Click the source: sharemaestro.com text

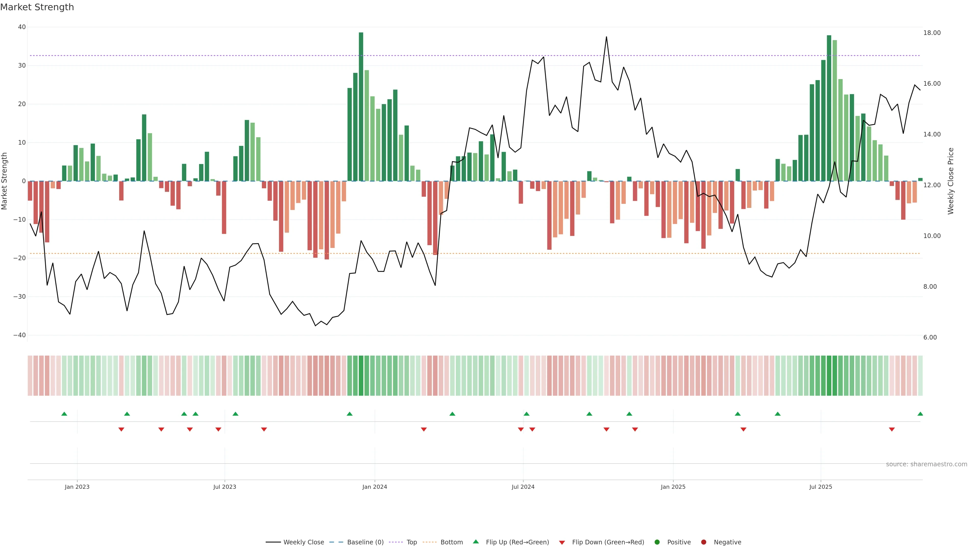(x=926, y=464)
